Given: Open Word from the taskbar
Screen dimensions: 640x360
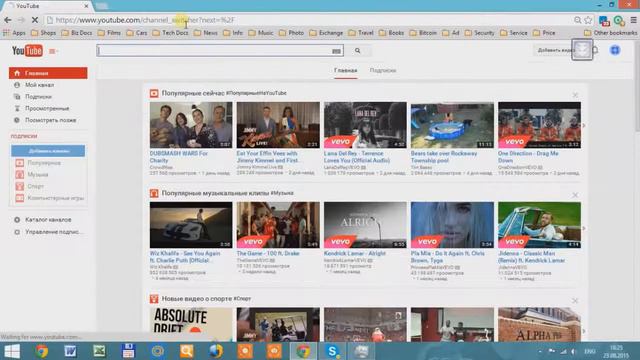Looking at the screenshot, I should [70, 351].
